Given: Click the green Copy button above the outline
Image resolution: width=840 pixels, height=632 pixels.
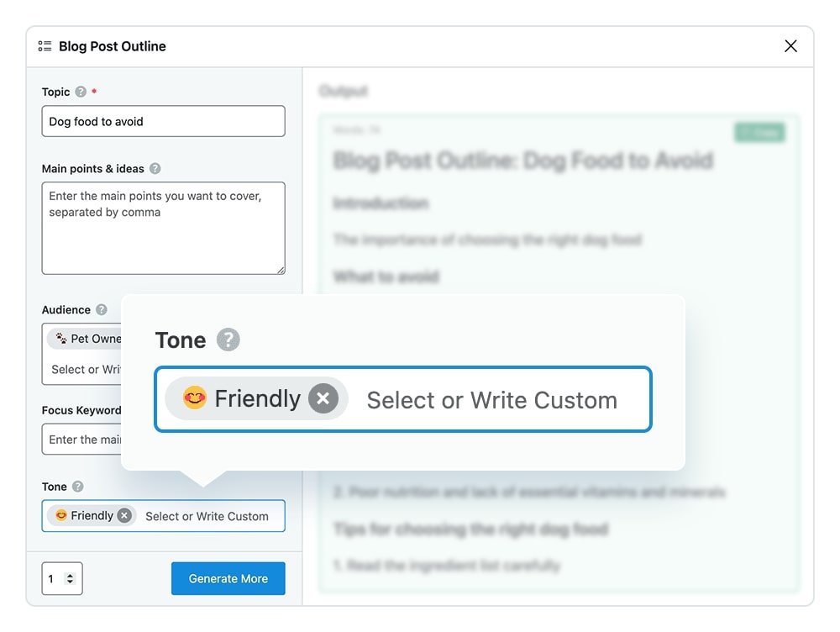Looking at the screenshot, I should tap(760, 133).
